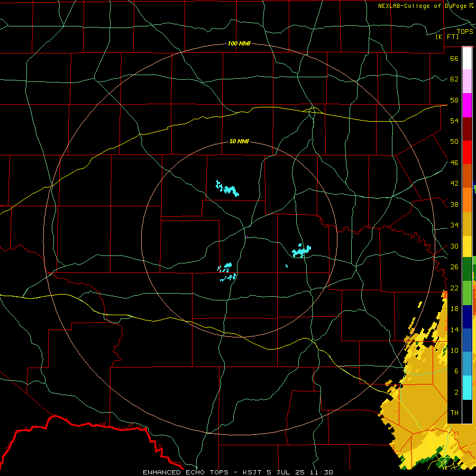
Task: Click the white swatch in the tops legend
Action: pos(467,58)
